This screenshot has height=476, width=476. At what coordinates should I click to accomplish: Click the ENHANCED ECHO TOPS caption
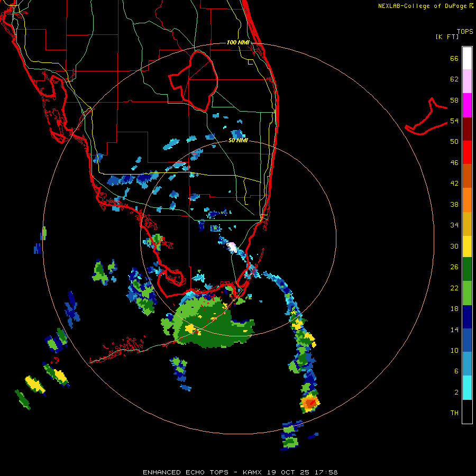click(x=186, y=472)
